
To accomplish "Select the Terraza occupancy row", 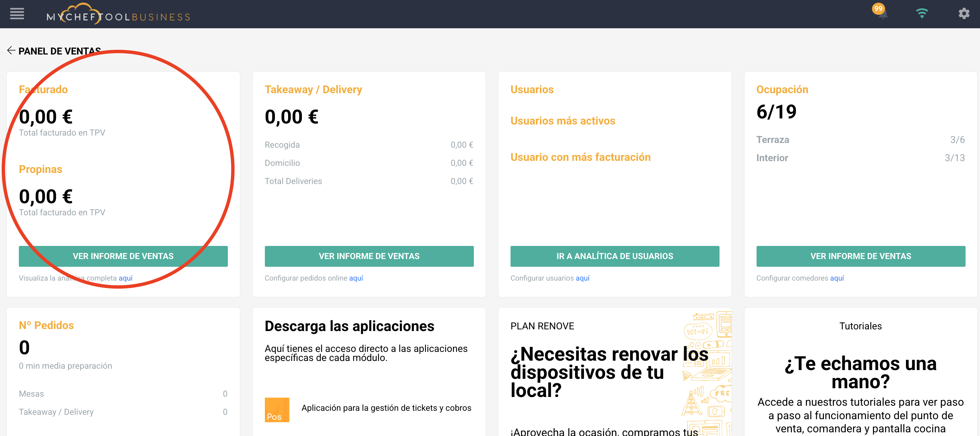I will [x=860, y=140].
